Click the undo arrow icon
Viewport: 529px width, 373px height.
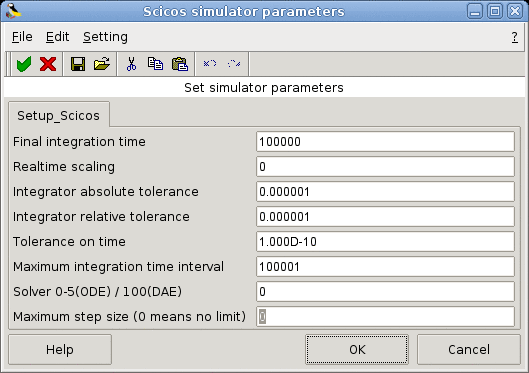click(x=210, y=63)
